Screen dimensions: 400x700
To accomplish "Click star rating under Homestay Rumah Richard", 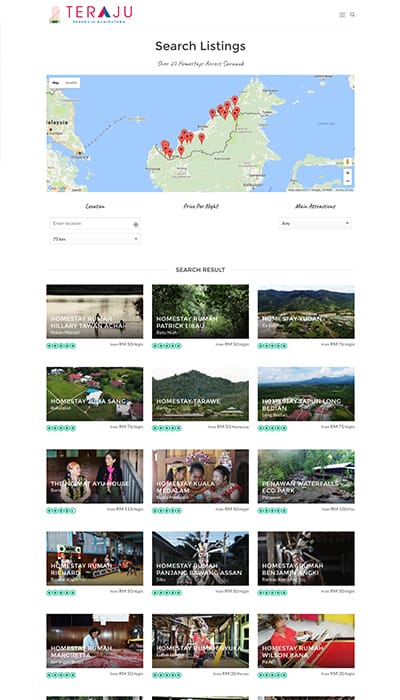I will (61, 593).
